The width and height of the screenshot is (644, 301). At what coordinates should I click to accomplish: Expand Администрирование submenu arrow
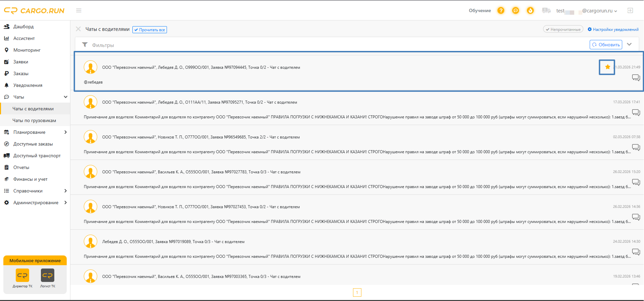point(65,202)
